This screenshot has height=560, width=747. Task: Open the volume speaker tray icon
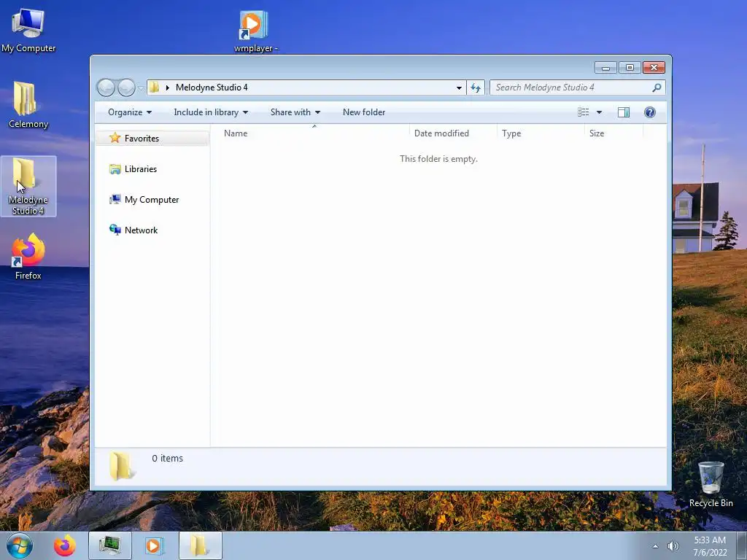tap(673, 546)
